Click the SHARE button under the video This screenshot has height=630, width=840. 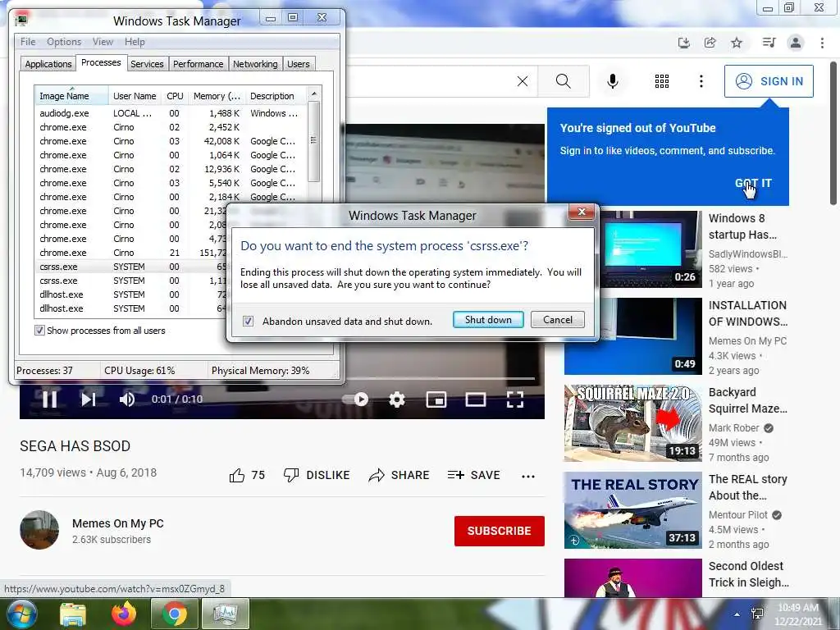tap(399, 475)
